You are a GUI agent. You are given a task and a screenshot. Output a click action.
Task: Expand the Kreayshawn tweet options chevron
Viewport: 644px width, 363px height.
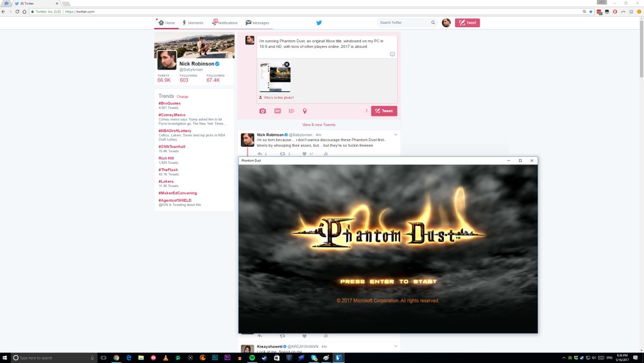[396, 346]
